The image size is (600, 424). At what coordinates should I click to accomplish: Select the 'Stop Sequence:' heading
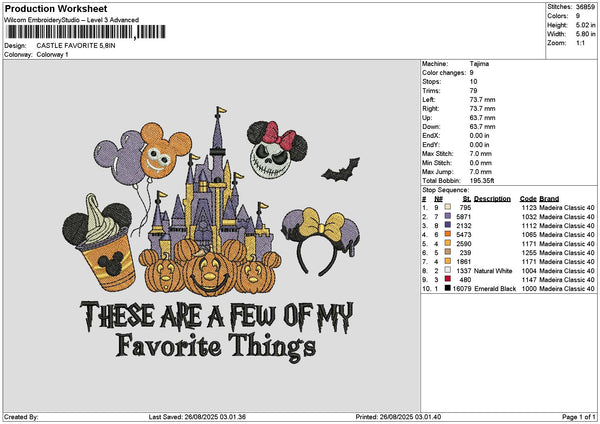[x=445, y=190]
